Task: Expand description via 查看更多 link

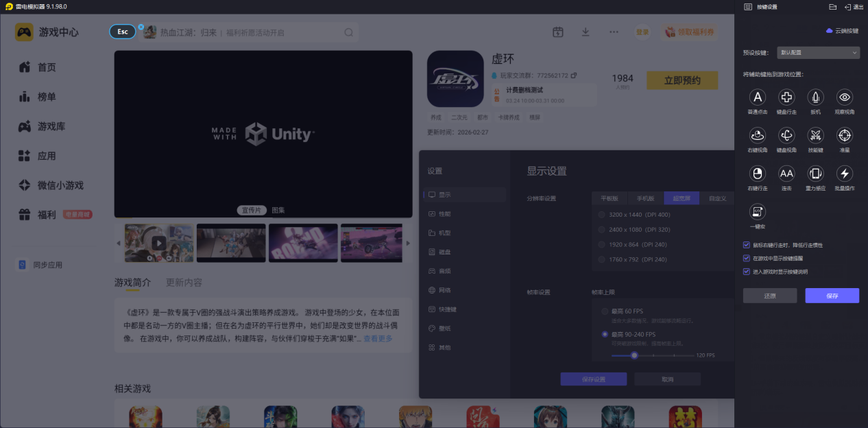Action: [378, 339]
